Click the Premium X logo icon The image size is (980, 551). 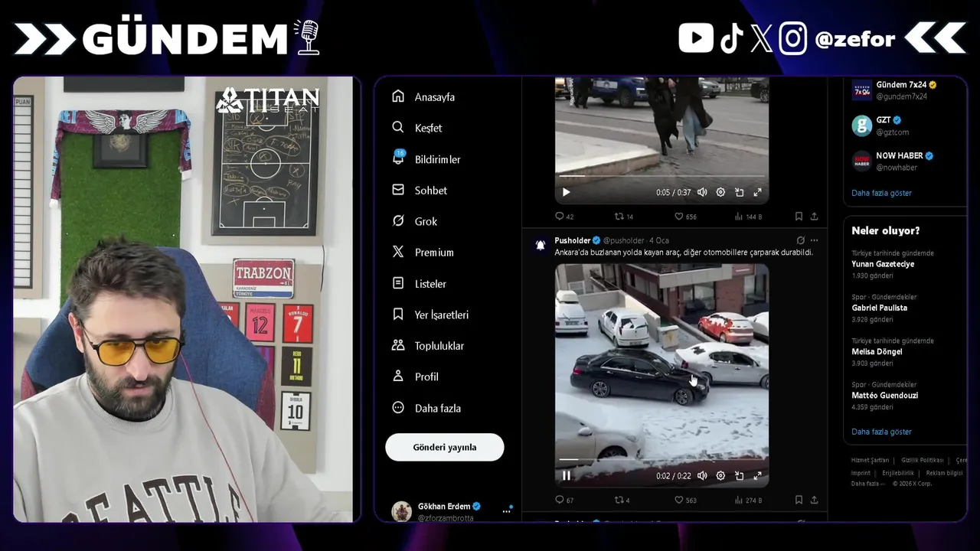click(x=398, y=252)
